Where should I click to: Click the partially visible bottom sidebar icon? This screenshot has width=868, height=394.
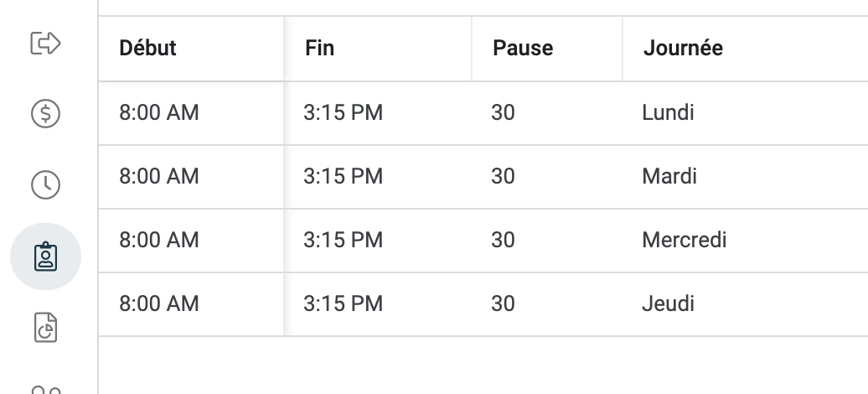45,389
